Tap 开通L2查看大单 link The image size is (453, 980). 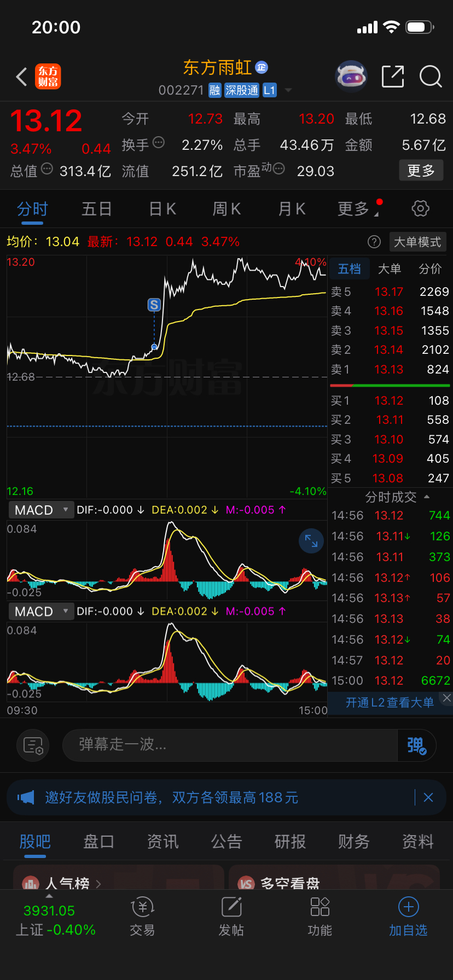click(390, 703)
